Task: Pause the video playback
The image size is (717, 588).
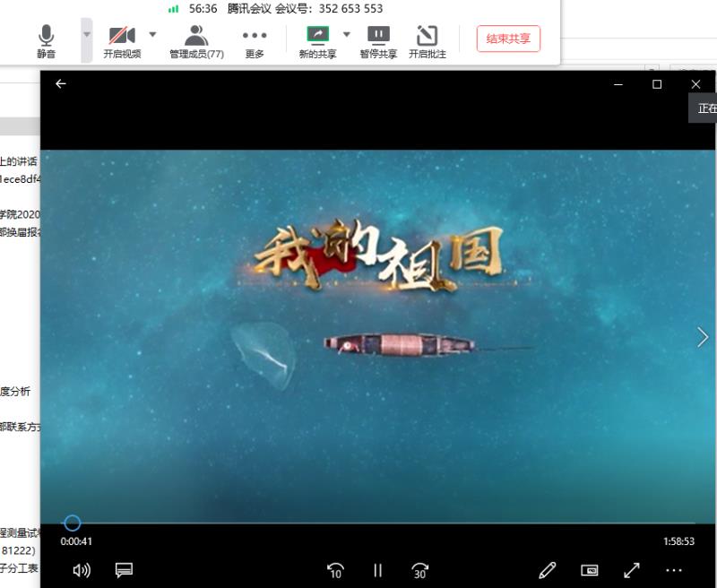Action: (x=377, y=570)
